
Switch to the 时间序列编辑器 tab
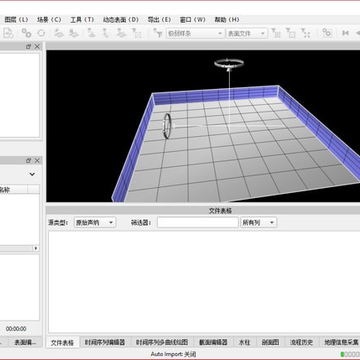pyautogui.click(x=105, y=342)
